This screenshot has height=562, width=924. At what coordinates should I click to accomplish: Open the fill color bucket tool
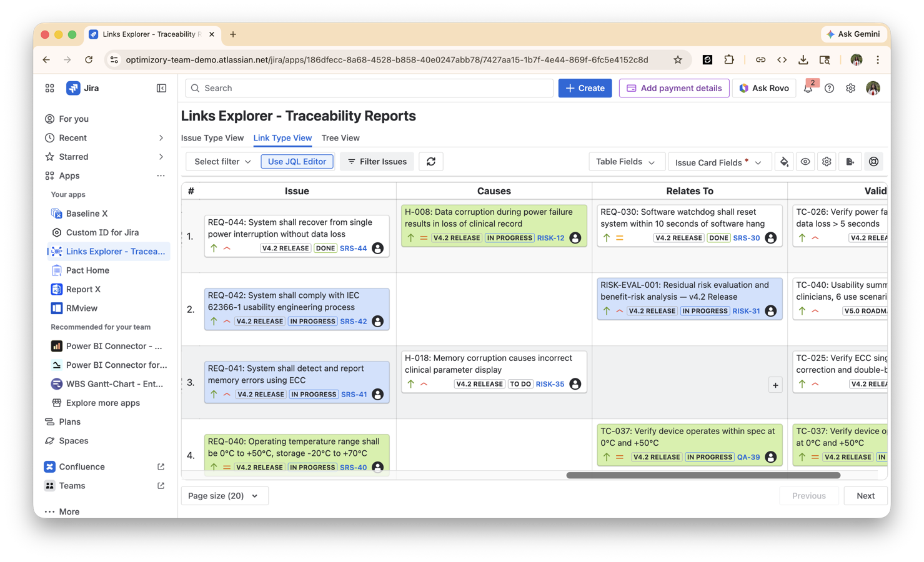[x=784, y=161]
